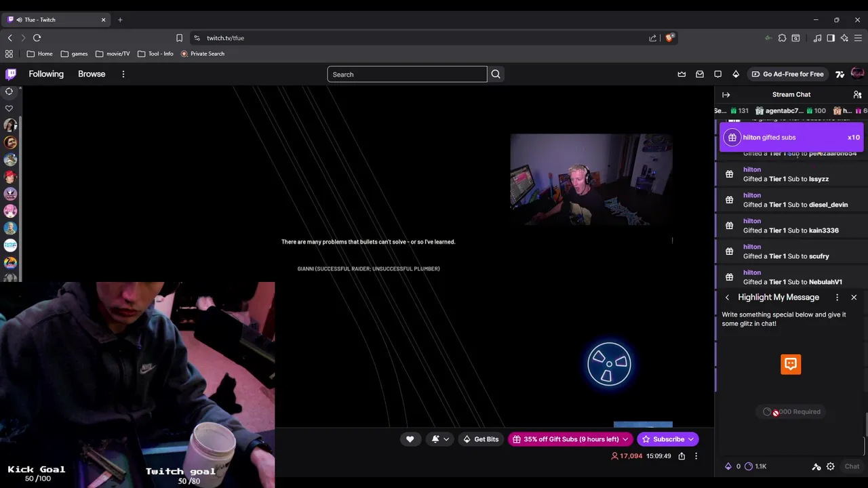This screenshot has height=488, width=868.
Task: Open the pink-hair followed channel avatar
Action: coord(10,211)
